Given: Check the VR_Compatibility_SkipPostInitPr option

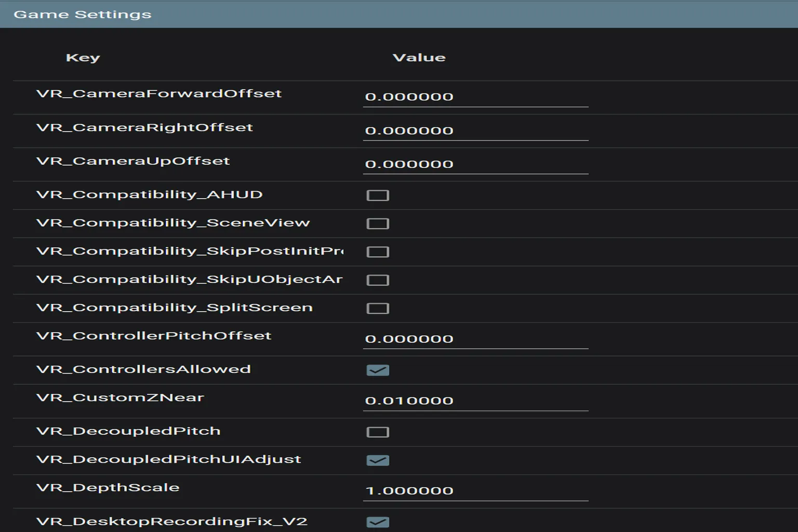Looking at the screenshot, I should 378,252.
